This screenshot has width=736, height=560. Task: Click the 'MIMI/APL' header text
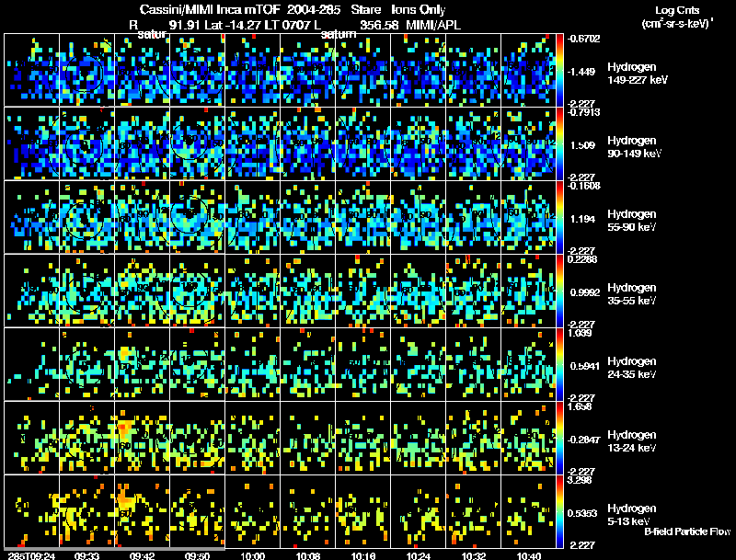click(x=433, y=25)
